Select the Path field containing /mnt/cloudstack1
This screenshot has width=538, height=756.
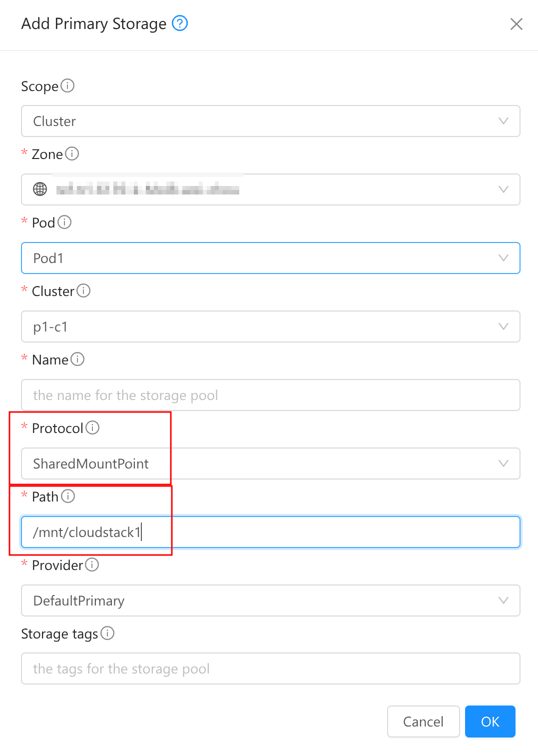tap(270, 532)
